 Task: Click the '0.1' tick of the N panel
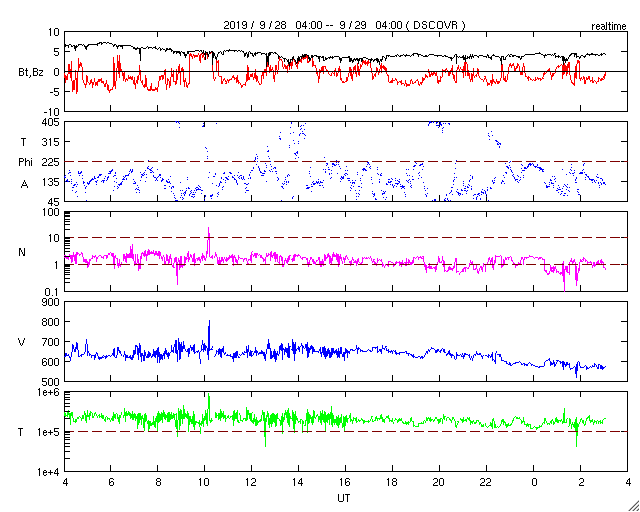[x=52, y=292]
